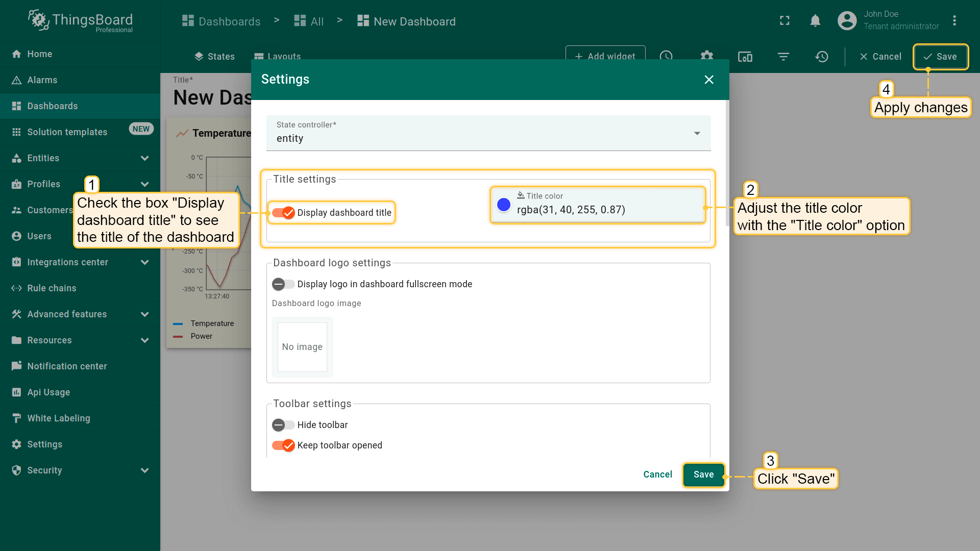980x551 pixels.
Task: Click the filters icon in toolbar
Action: pyautogui.click(x=783, y=57)
